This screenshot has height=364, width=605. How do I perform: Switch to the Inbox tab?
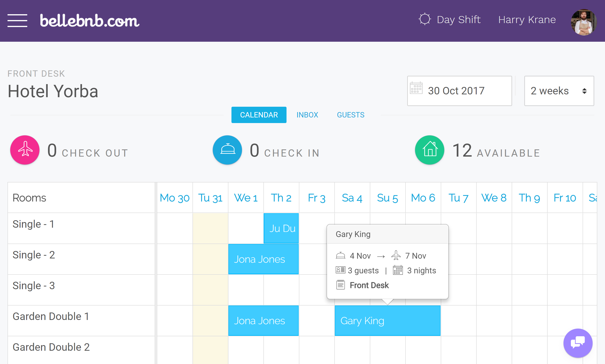(307, 115)
